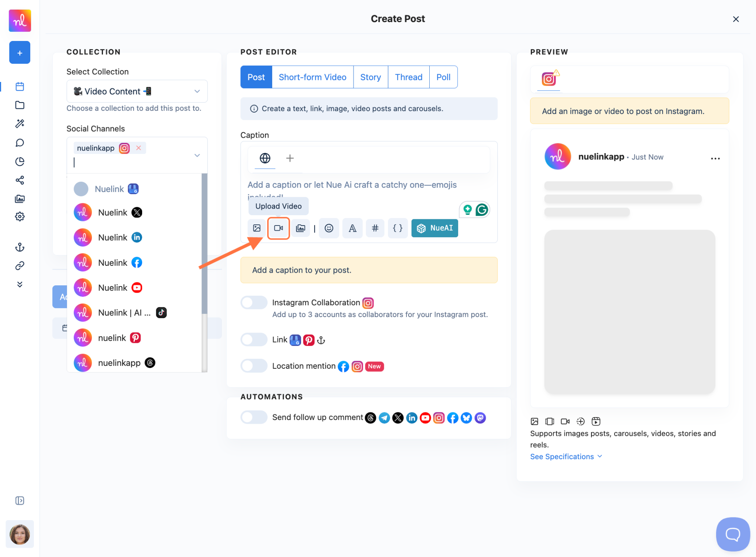Toggle Send follow up comment automation

tap(254, 417)
